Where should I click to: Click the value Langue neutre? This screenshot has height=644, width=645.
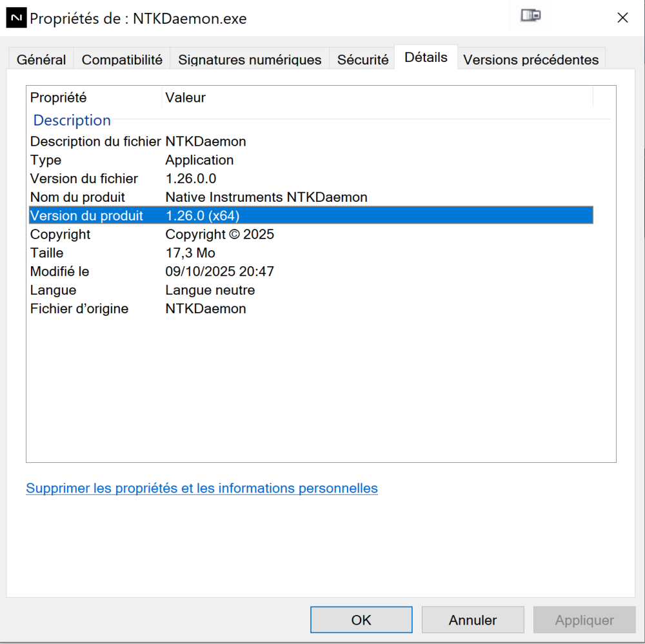click(210, 290)
